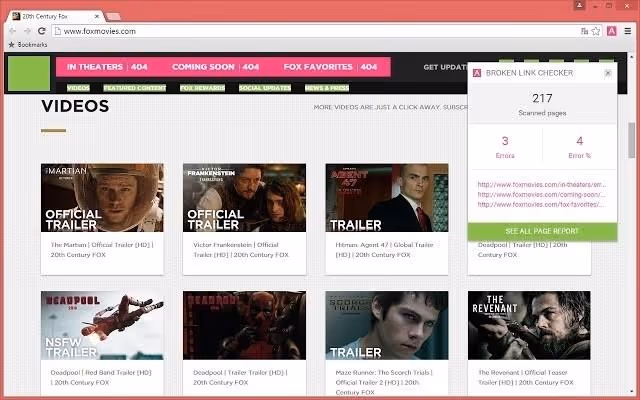The height and width of the screenshot is (400, 640).
Task: Go to FOX REWARDS sub-navigation link
Action: [202, 88]
